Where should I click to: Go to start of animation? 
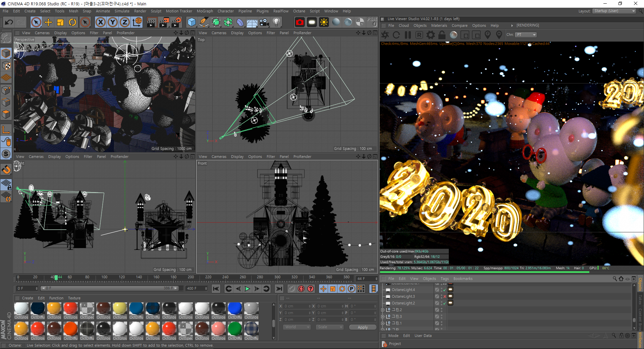click(x=216, y=289)
